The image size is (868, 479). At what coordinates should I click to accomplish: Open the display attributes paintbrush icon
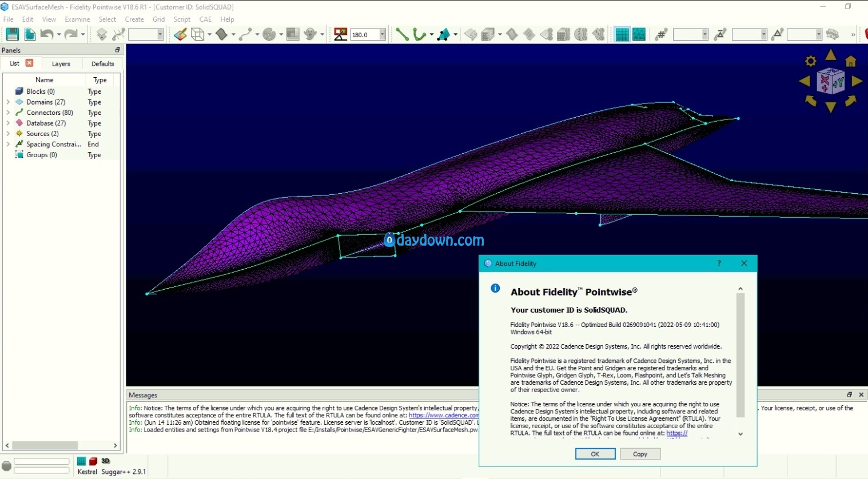[181, 34]
